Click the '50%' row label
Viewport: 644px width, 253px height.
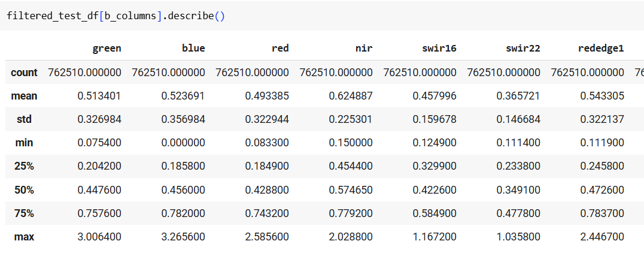[24, 189]
